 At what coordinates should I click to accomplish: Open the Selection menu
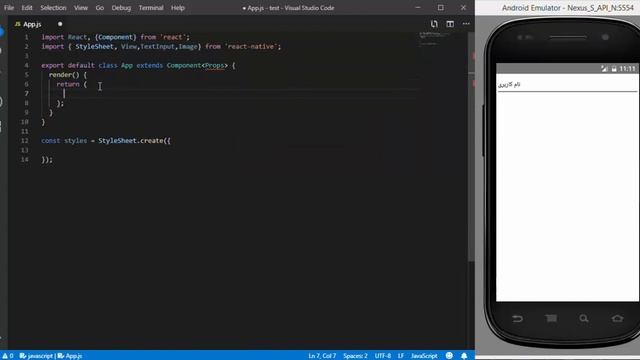coord(53,8)
